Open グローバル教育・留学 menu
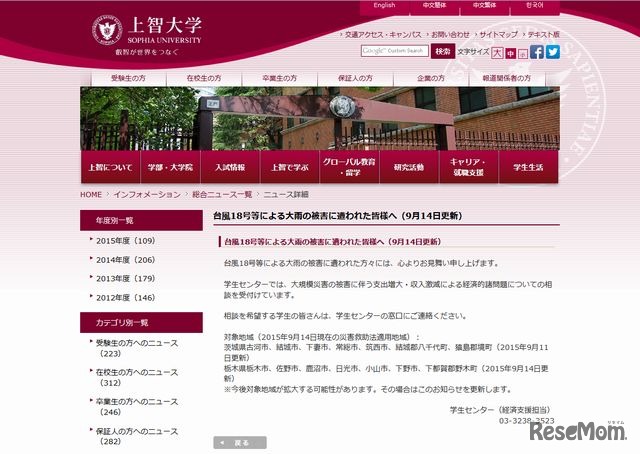 (x=349, y=167)
